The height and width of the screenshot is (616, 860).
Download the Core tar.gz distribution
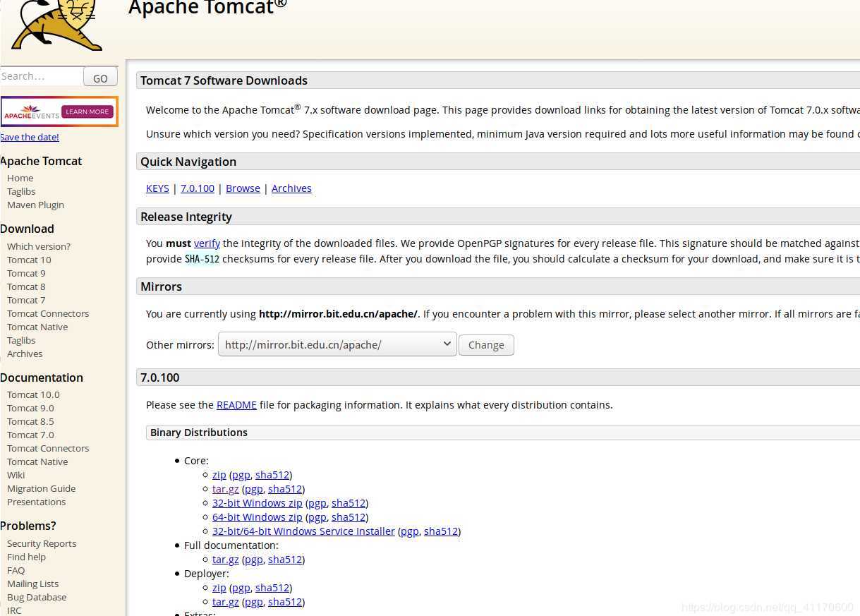(x=226, y=489)
